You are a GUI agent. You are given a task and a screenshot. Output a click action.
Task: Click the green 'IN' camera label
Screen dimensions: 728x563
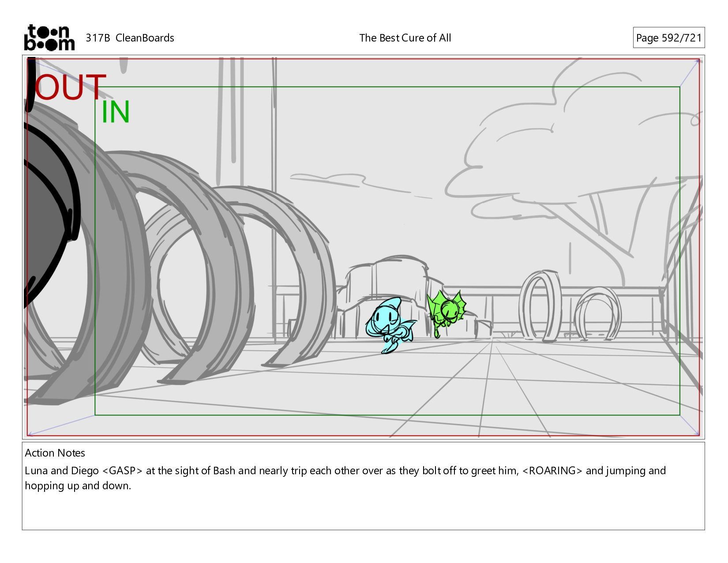click(116, 112)
